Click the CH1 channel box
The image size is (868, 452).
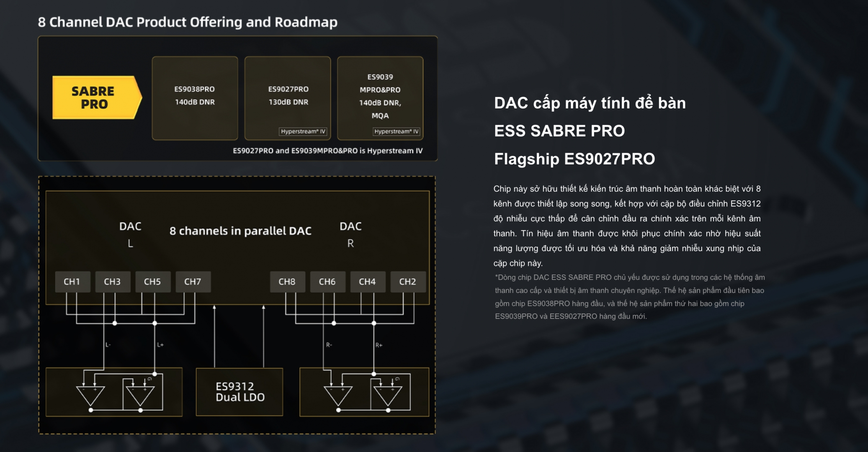(72, 282)
